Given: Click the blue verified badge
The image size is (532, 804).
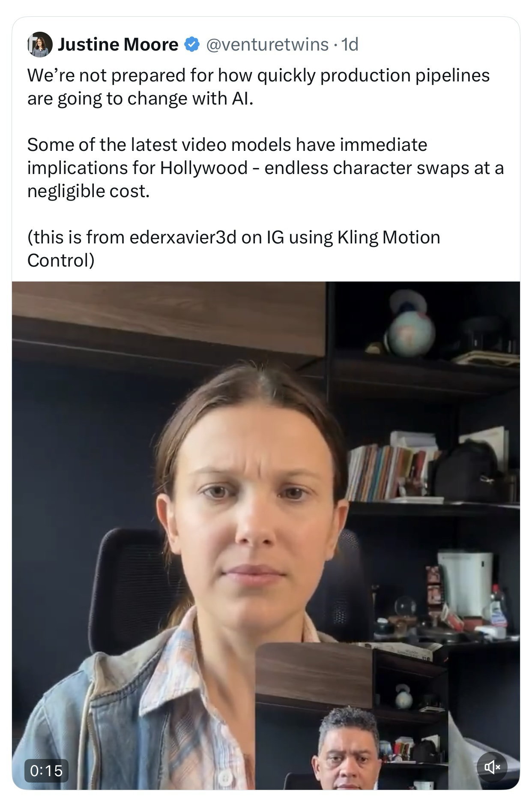Looking at the screenshot, I should coord(192,44).
